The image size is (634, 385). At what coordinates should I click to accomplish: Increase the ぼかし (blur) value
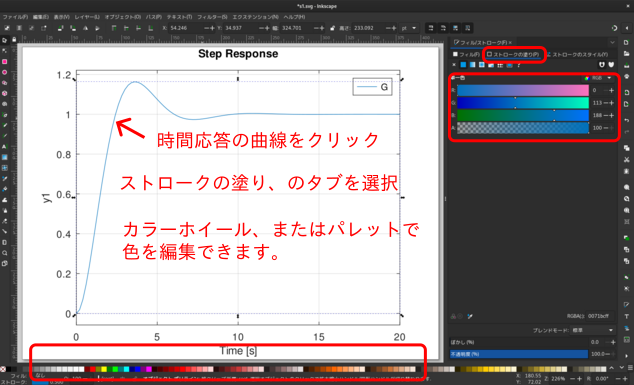[613, 342]
